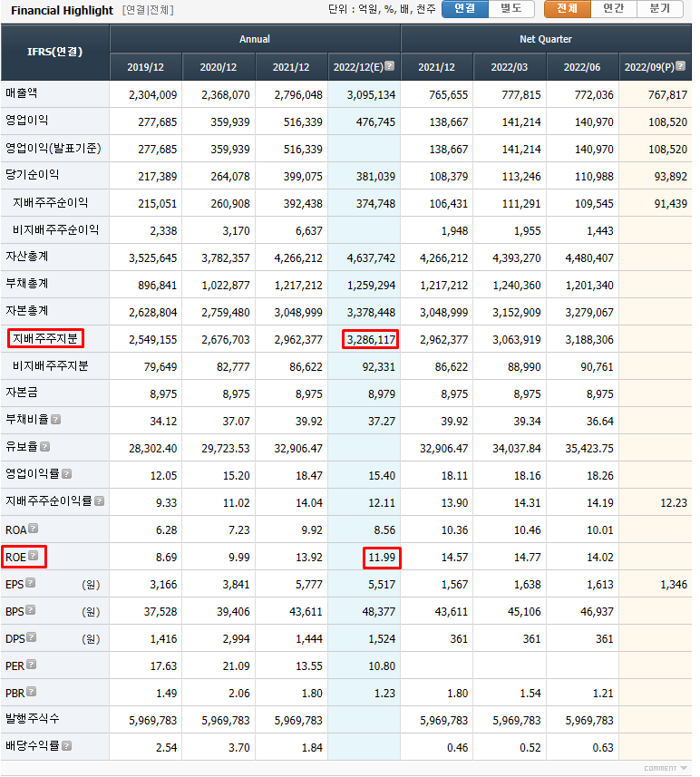700x777 pixels.
Task: Click the IFRS(연결) header cell
Action: pyautogui.click(x=55, y=53)
